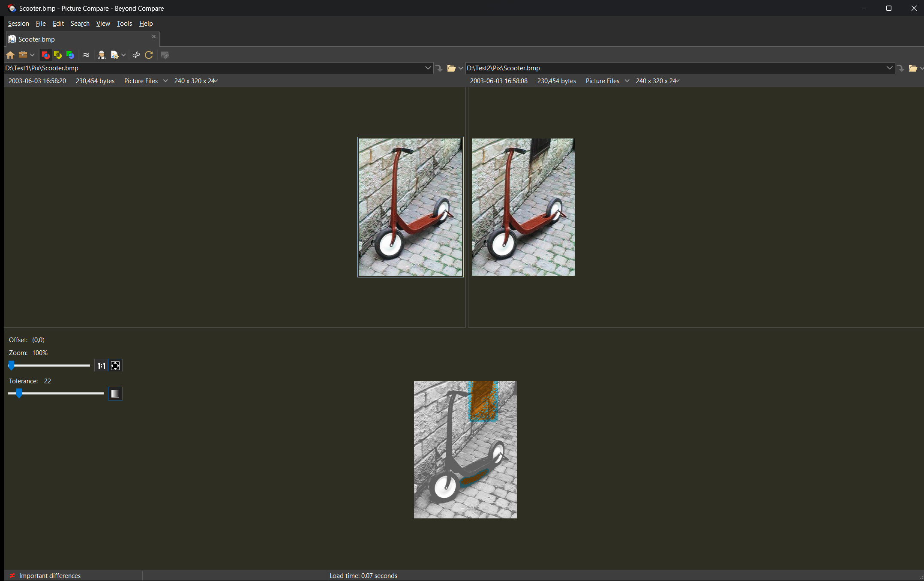Minimize the Beyond Compare window
Screen dimensions: 924x581
click(864, 8)
